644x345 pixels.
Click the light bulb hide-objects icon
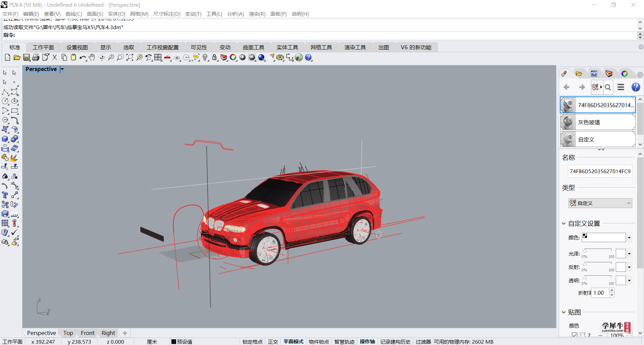coord(205,58)
